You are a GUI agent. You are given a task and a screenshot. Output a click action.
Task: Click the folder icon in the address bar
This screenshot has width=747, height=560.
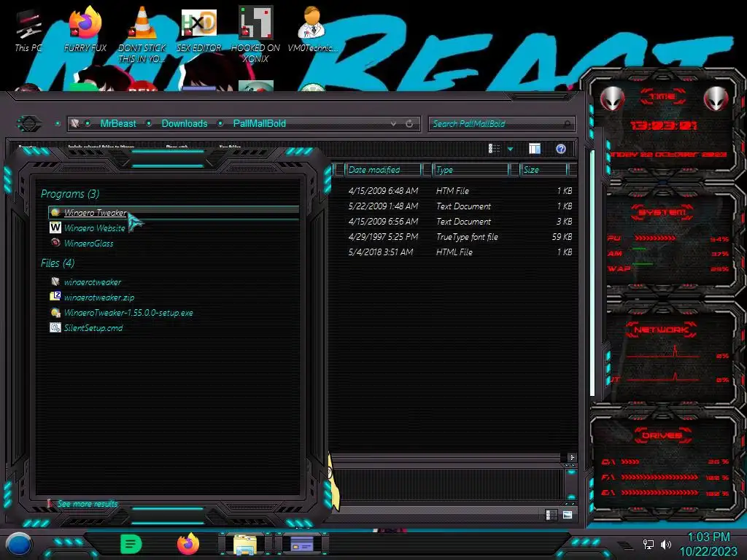click(75, 124)
